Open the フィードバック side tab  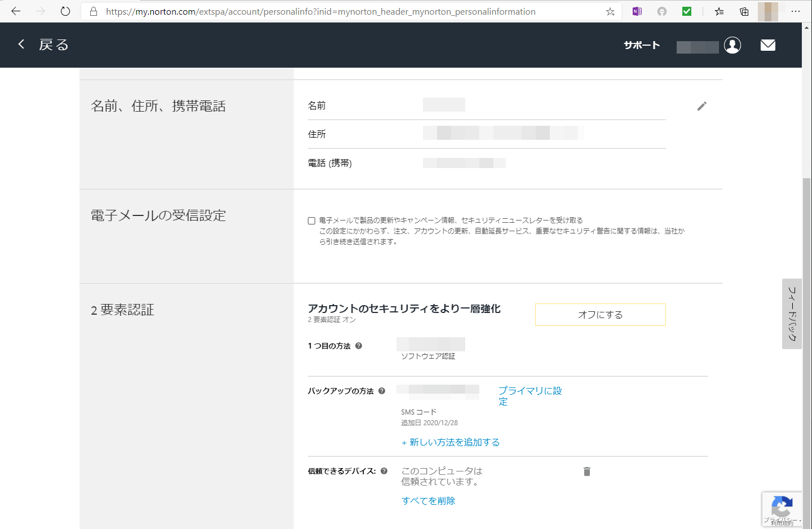click(792, 314)
